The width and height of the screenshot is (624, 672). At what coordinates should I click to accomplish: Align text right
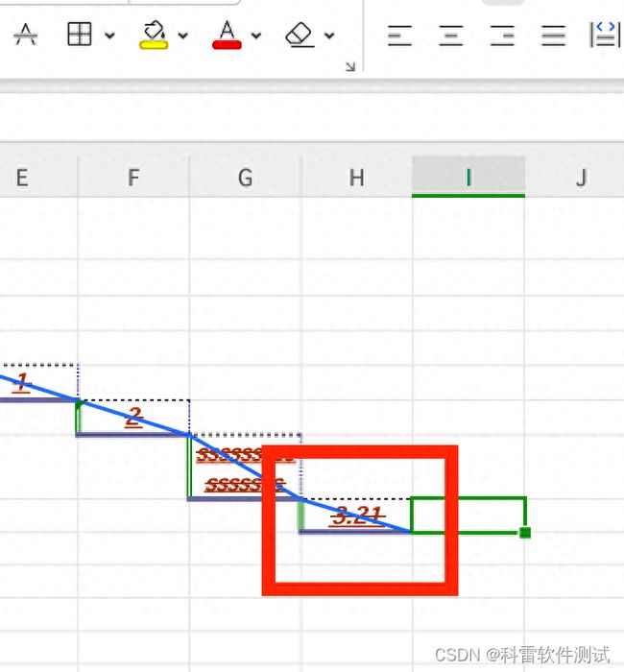pyautogui.click(x=502, y=36)
